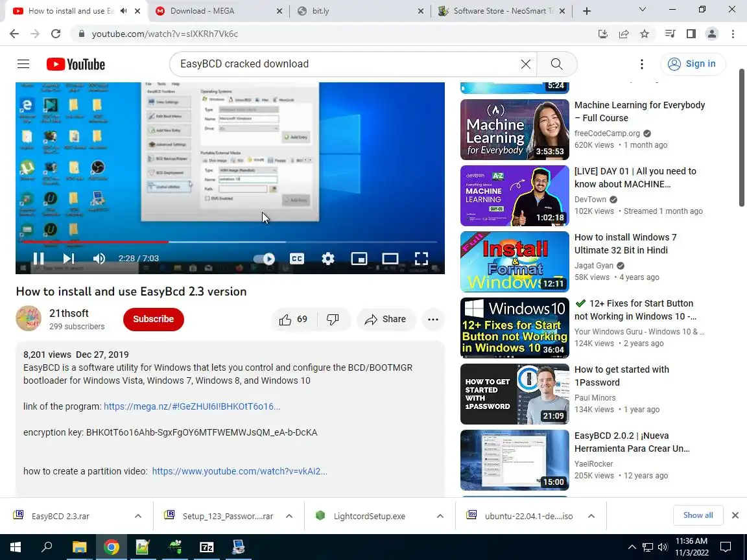The image size is (747, 560).
Task: Reload the page
Action: click(56, 34)
